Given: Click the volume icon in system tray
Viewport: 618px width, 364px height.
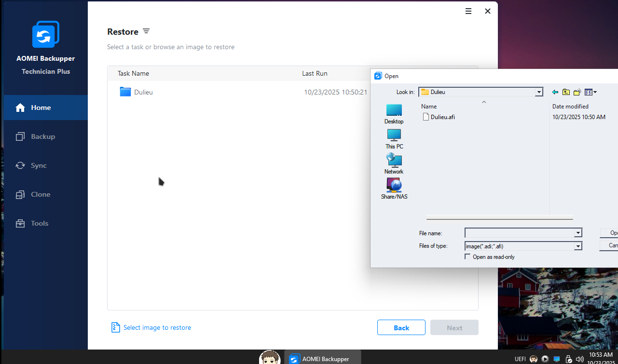Looking at the screenshot, I should pos(579,359).
